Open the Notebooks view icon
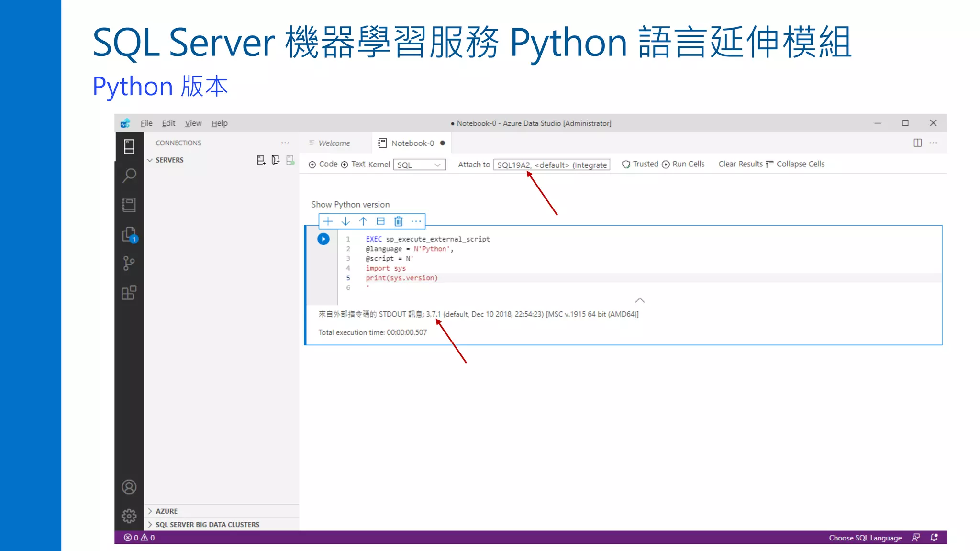The height and width of the screenshot is (551, 980). pos(129,205)
